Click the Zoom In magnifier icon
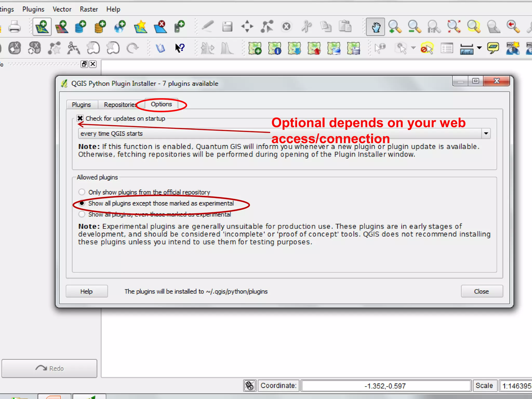 [x=395, y=26]
